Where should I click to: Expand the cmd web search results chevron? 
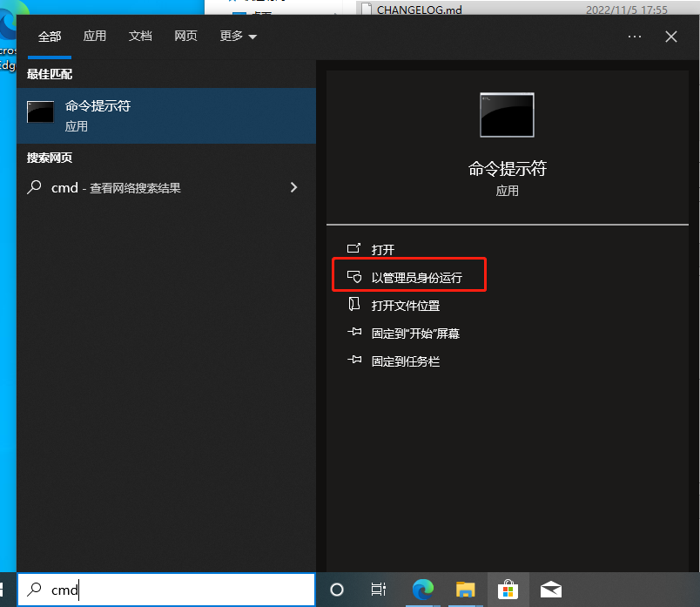click(293, 187)
